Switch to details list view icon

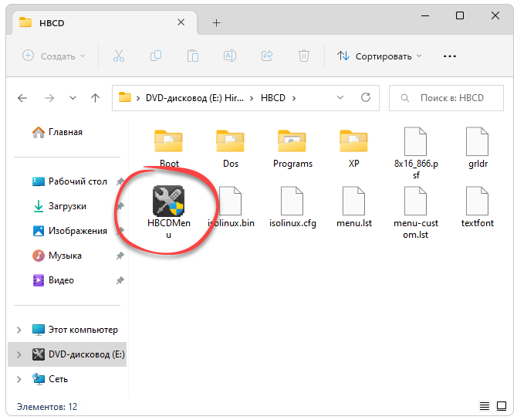click(x=485, y=406)
